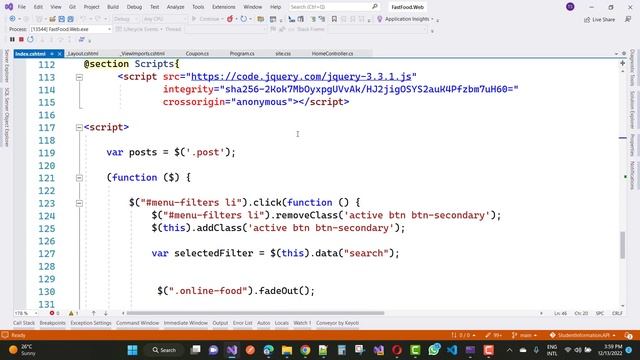Switch to the _Layout.cshtml tab
The height and width of the screenshot is (360, 640).
coord(83,53)
